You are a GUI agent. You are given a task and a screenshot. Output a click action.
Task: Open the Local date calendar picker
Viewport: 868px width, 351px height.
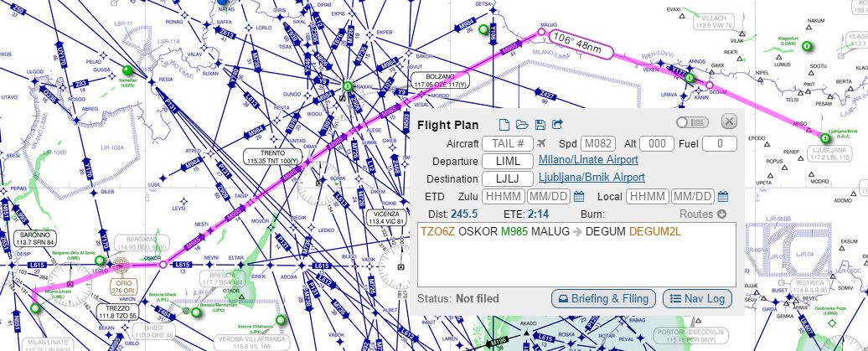tap(722, 197)
